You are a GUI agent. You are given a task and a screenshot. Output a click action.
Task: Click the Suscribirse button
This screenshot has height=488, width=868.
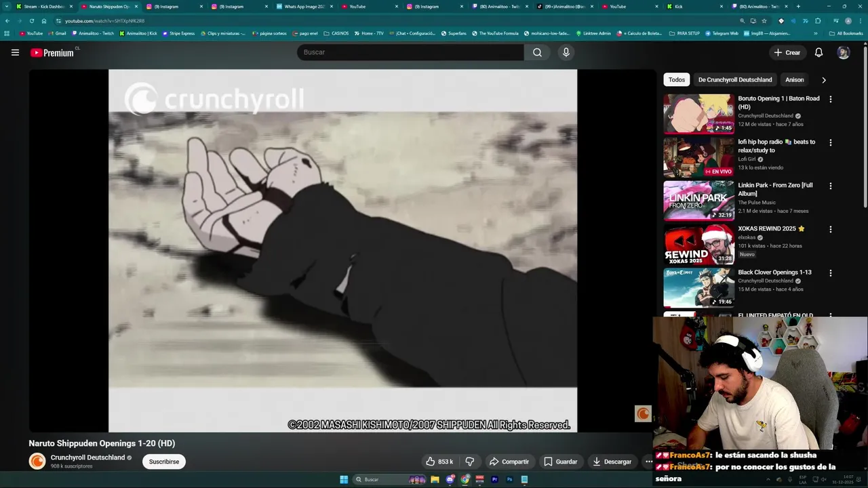[163, 462]
